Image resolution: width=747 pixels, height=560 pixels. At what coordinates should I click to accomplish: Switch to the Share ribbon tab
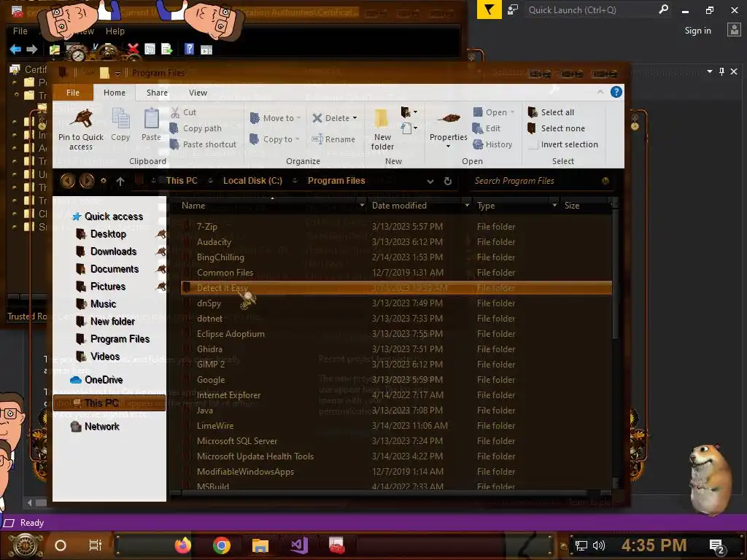pos(158,93)
